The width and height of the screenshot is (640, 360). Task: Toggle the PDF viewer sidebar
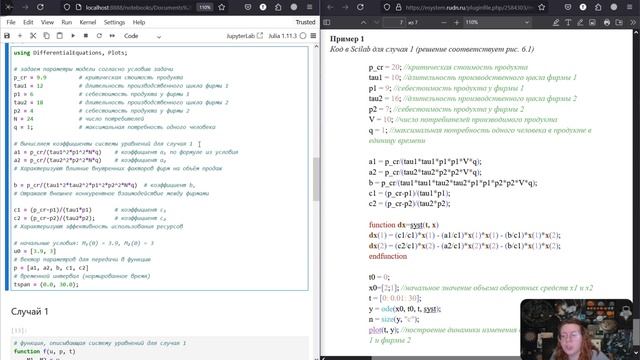(327, 22)
